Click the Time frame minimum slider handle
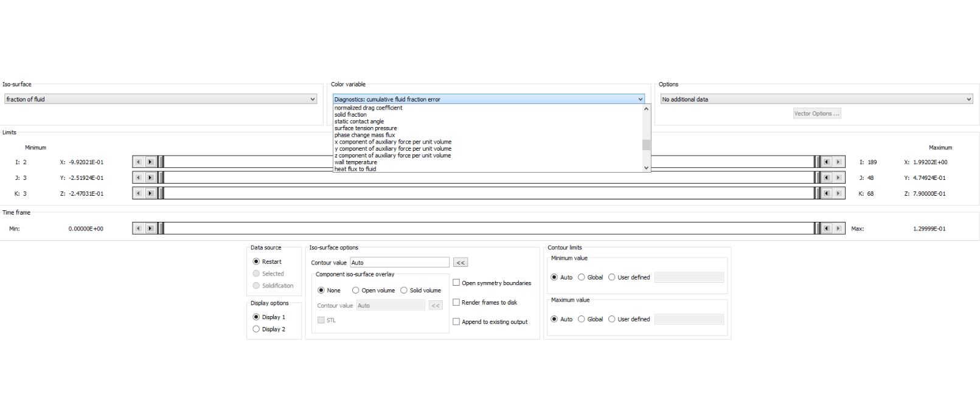 click(x=161, y=229)
